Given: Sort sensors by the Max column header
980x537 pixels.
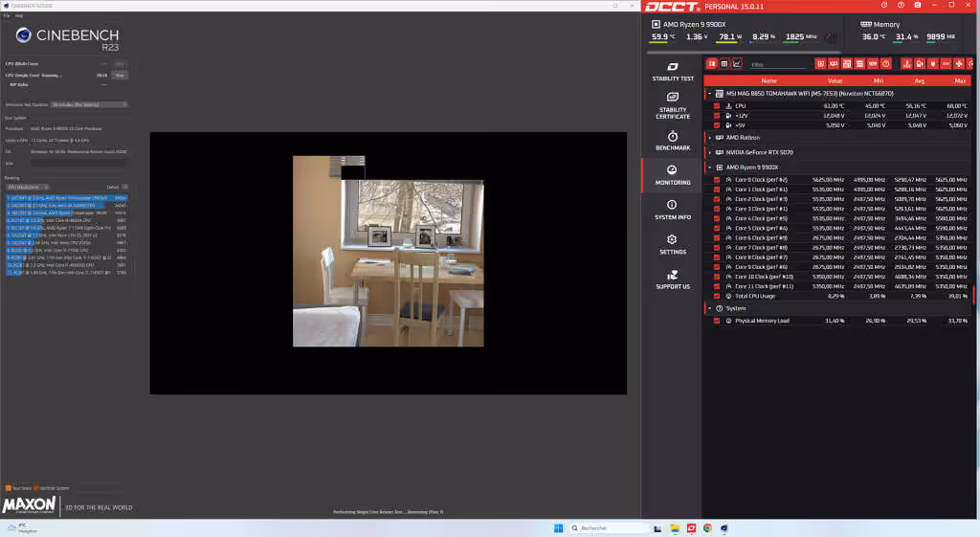Looking at the screenshot, I should 960,80.
